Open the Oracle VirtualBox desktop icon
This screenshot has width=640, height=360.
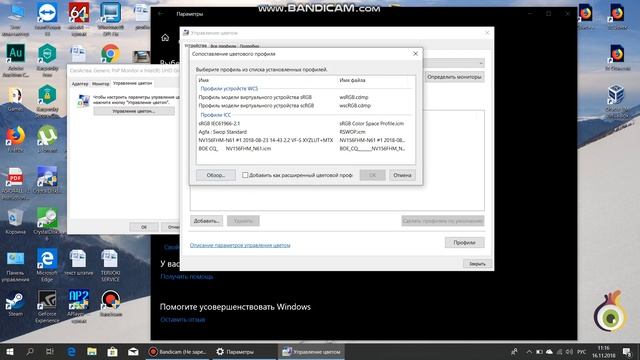coord(616,95)
